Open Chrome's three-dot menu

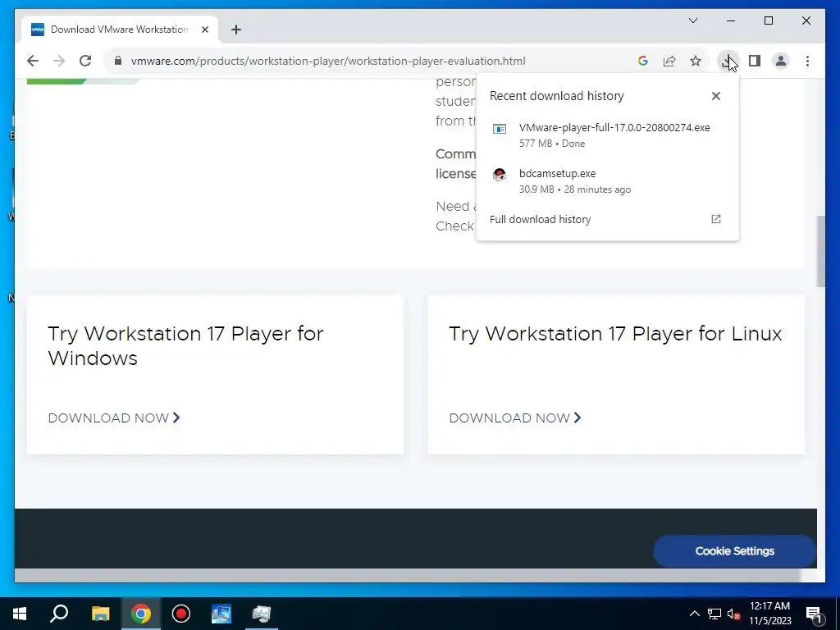pyautogui.click(x=807, y=61)
